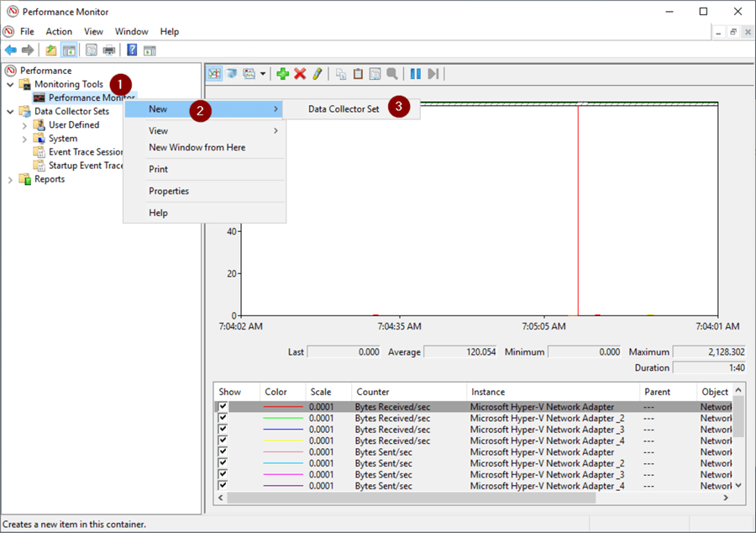Viewport: 756px width, 533px height.
Task: Click the Forward arrow in the main toolbar
Action: (28, 50)
